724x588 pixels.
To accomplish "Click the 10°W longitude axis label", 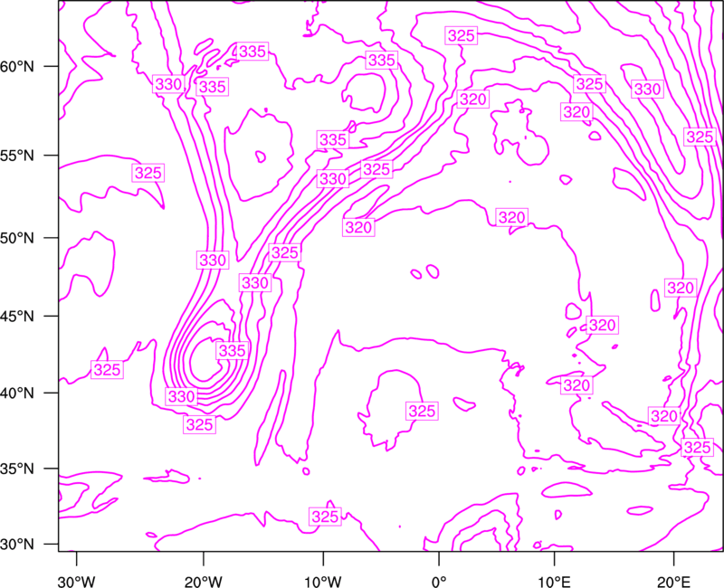I will (x=323, y=582).
